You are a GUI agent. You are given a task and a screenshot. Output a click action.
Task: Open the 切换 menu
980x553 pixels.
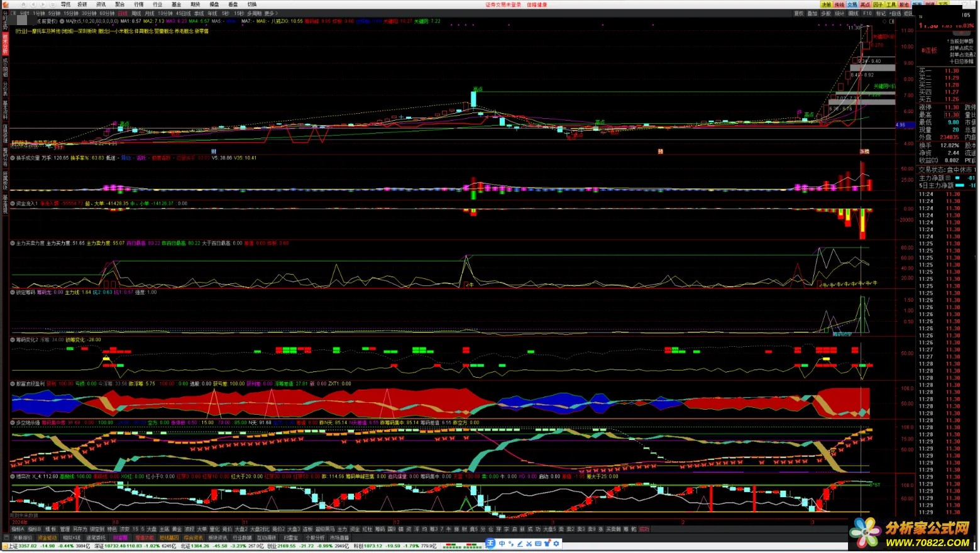click(x=252, y=4)
